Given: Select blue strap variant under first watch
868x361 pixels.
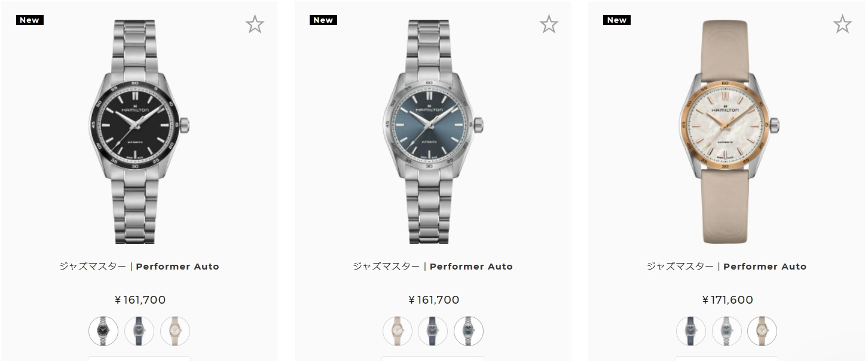Looking at the screenshot, I should [x=139, y=331].
